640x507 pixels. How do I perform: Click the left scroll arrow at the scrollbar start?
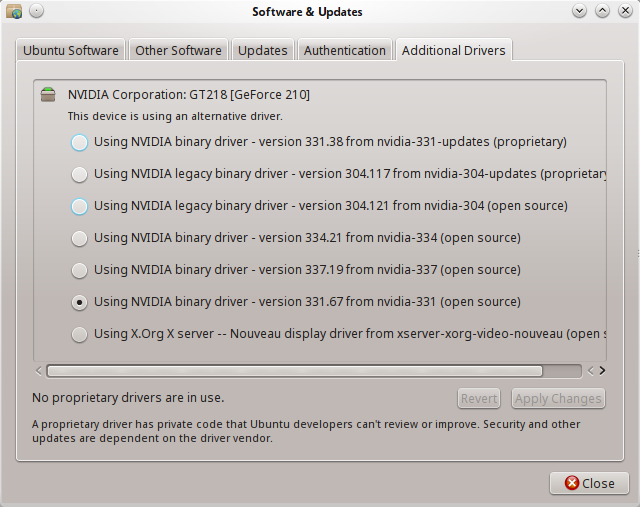point(39,371)
